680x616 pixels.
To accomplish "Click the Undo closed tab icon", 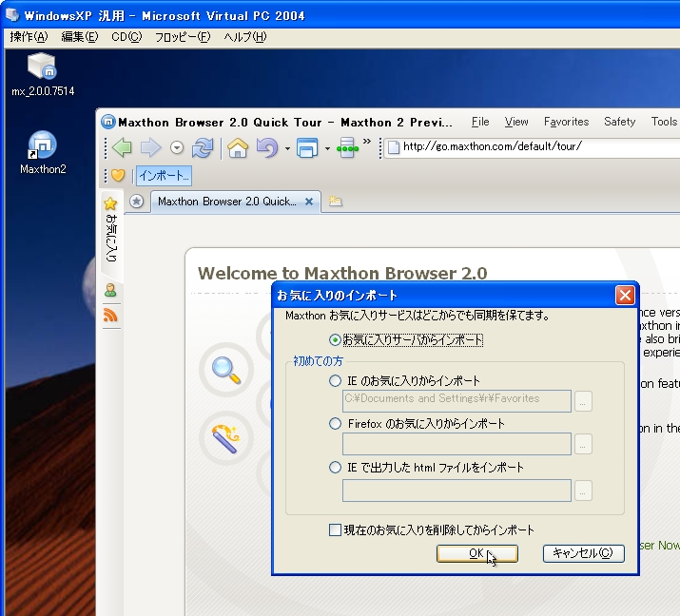I will pyautogui.click(x=267, y=147).
